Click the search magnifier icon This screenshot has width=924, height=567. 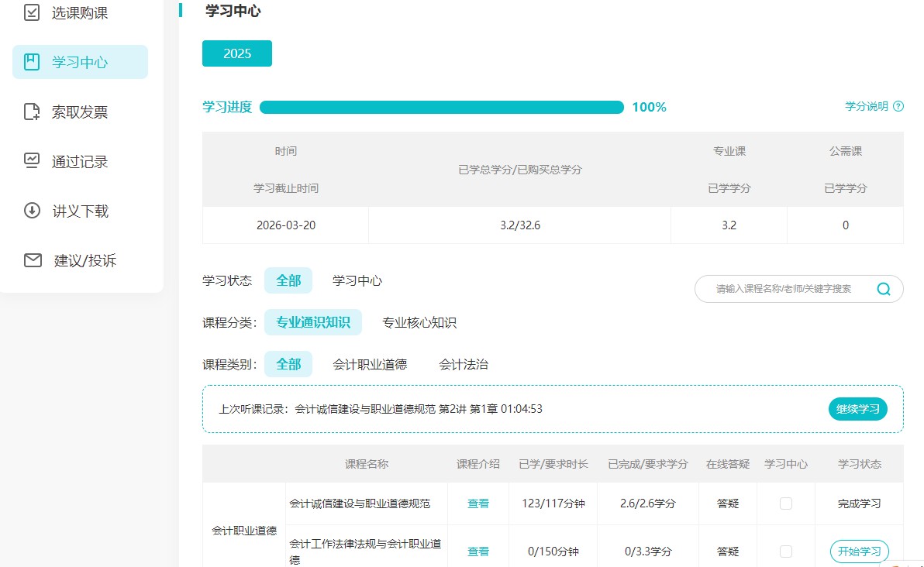coord(884,289)
